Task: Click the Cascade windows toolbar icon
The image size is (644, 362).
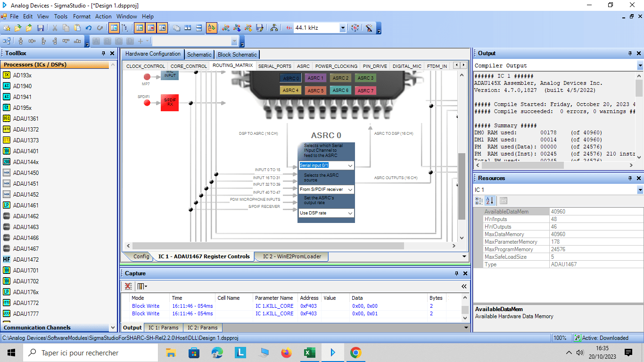Action: [176, 28]
